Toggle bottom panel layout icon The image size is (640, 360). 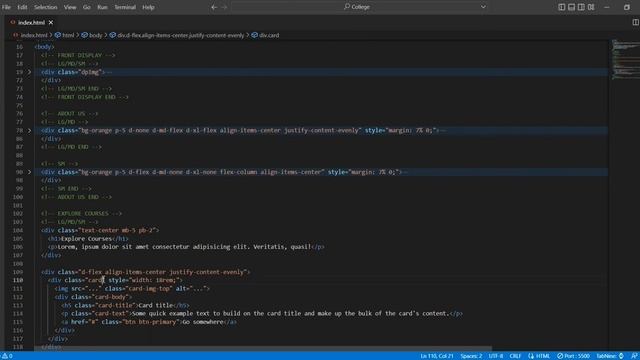[571, 7]
